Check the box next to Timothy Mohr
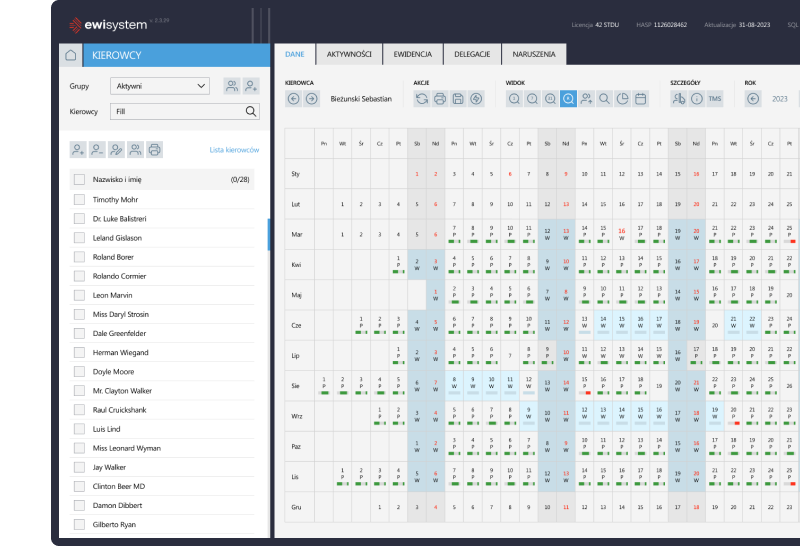The width and height of the screenshot is (800, 546). coord(79,199)
